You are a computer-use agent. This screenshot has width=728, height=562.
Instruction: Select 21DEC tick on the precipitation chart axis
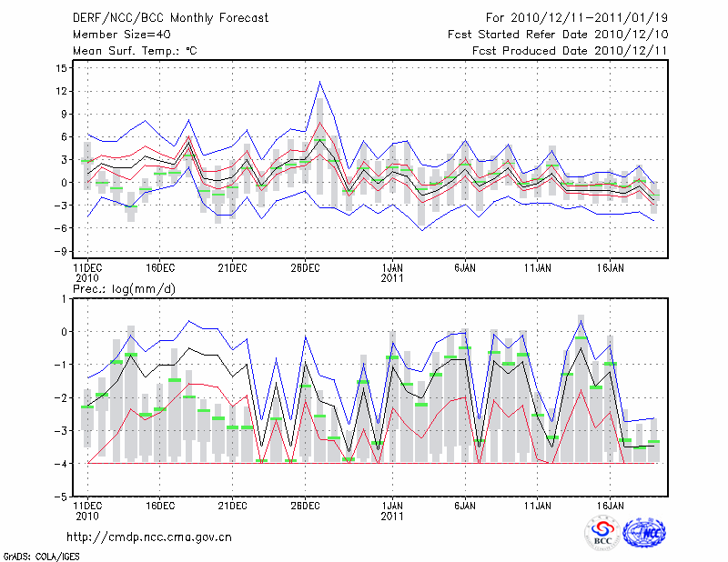(232, 504)
